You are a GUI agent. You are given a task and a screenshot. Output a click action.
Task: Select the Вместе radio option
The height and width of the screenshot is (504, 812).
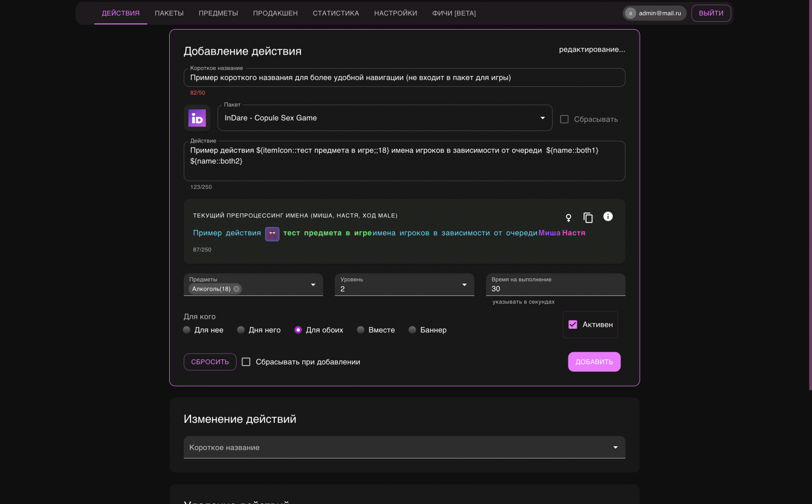click(361, 330)
